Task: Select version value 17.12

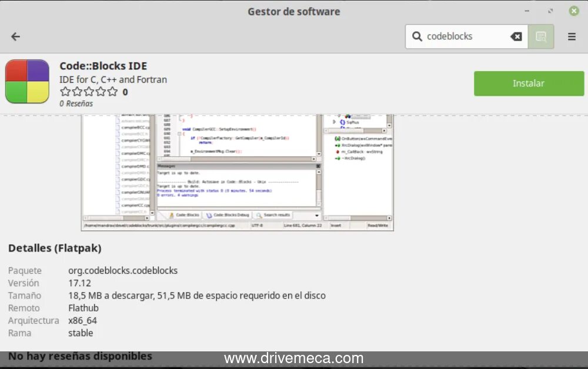Action: (x=79, y=283)
